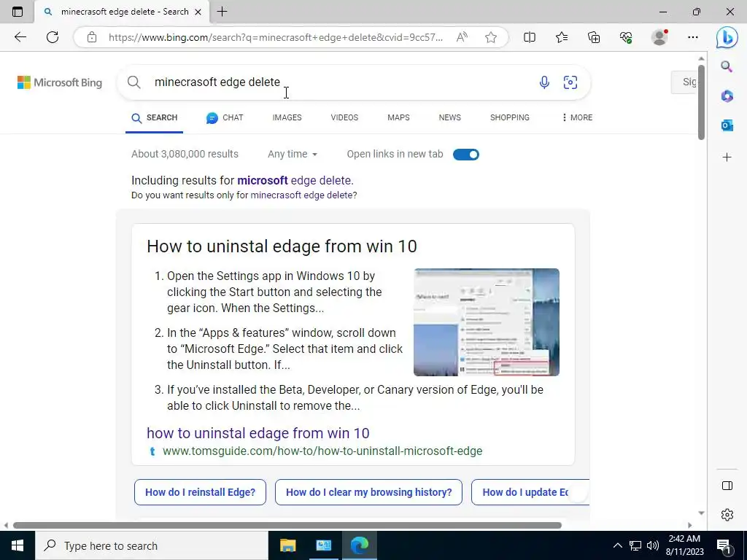Click the vertical page scrollbar

[701, 102]
